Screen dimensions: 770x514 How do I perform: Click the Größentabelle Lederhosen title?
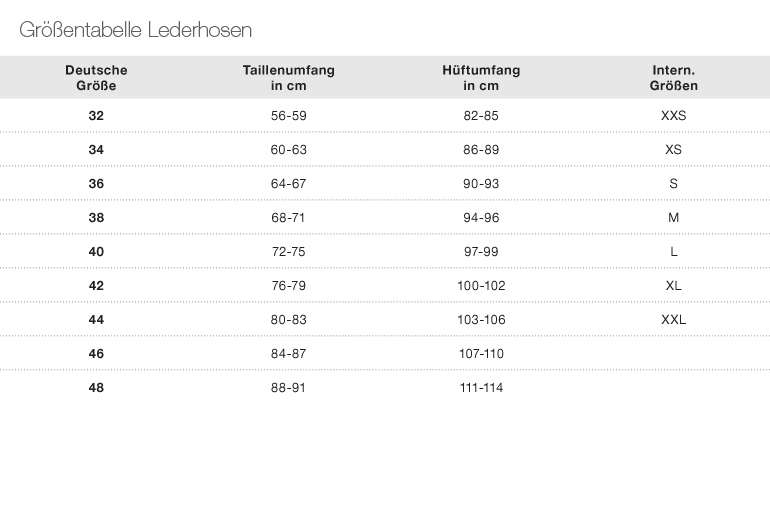[x=135, y=30]
